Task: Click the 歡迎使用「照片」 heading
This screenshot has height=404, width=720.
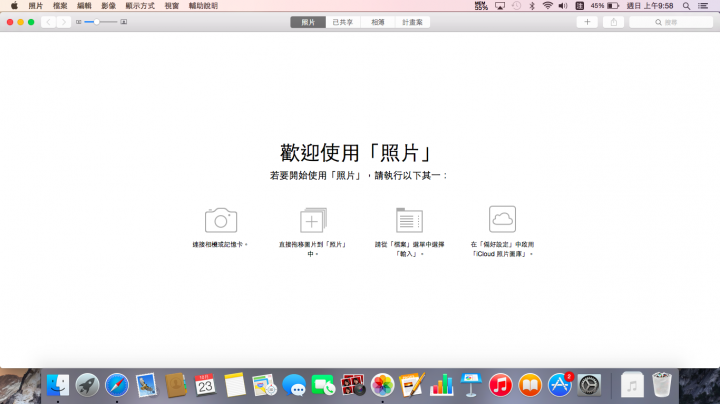Action: (356, 153)
